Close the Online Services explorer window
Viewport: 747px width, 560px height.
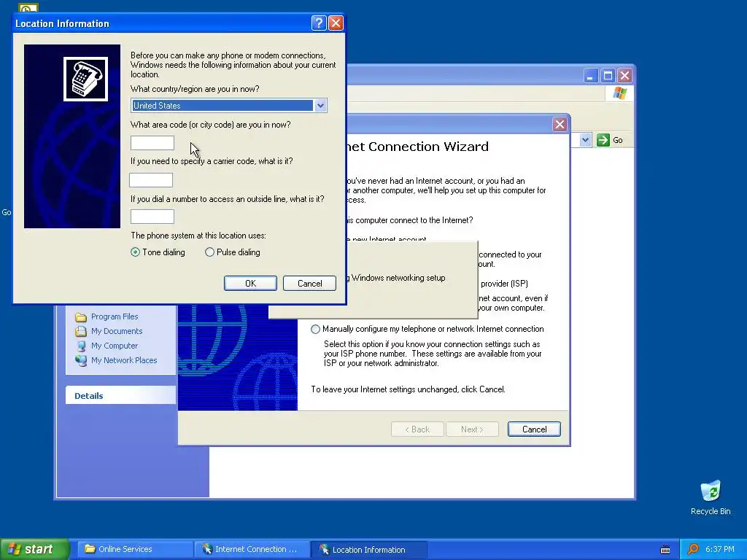click(x=624, y=76)
